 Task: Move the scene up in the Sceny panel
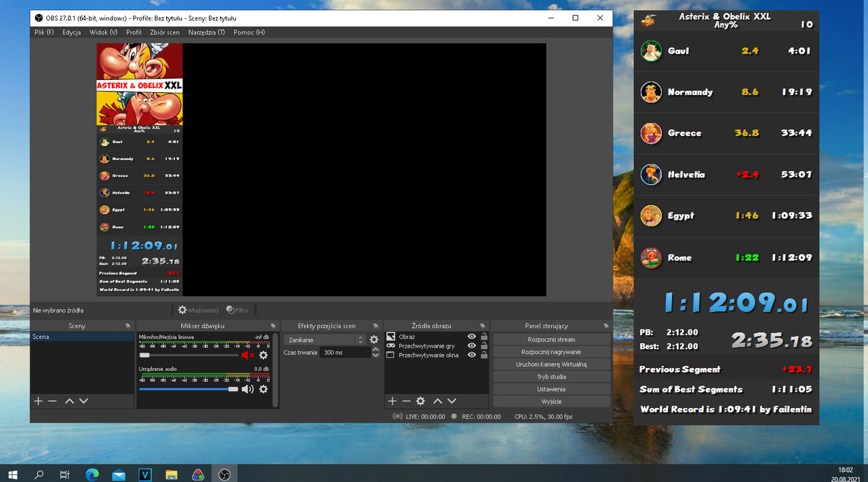click(x=69, y=401)
